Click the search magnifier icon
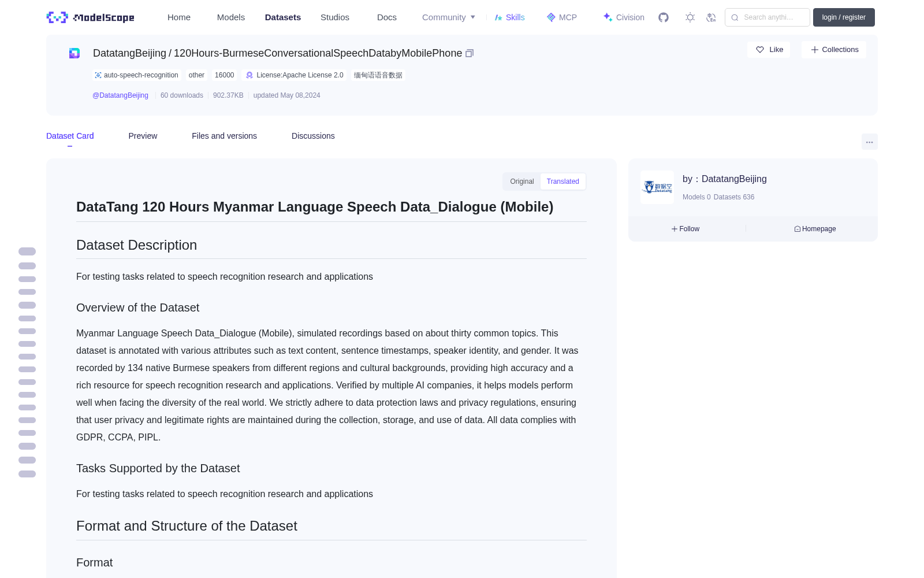 [735, 17]
